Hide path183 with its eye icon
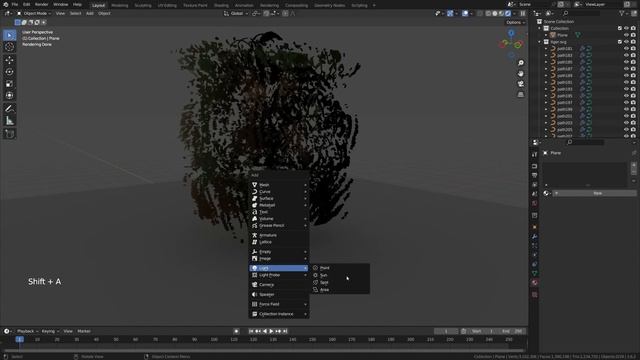The height and width of the screenshot is (360, 640). (627, 55)
